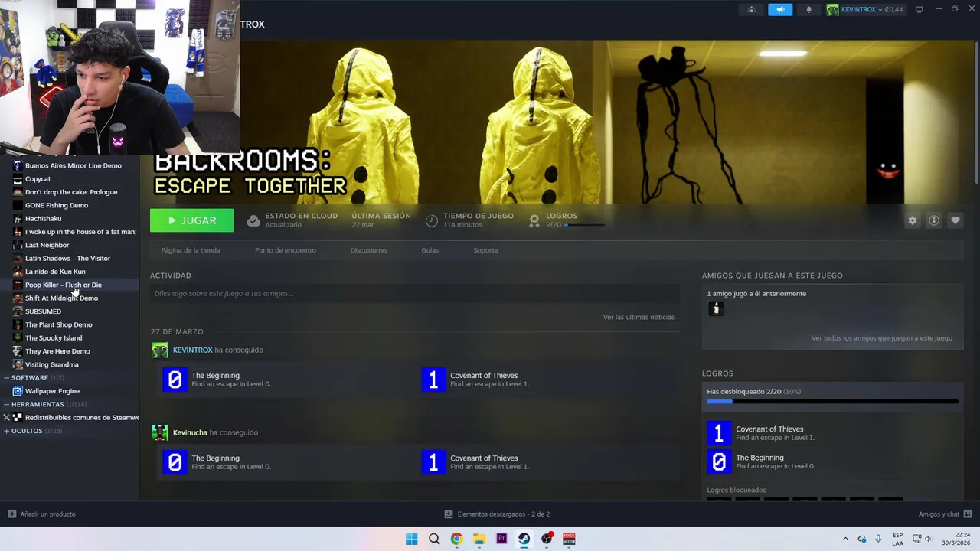Open KEVINTROX's Covenant of Thieves achievement icon
The height and width of the screenshot is (551, 980).
pyautogui.click(x=433, y=380)
